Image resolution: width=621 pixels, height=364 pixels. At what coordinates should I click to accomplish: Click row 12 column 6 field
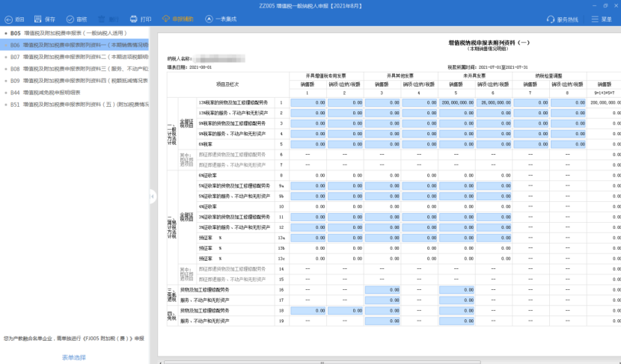coord(494,227)
